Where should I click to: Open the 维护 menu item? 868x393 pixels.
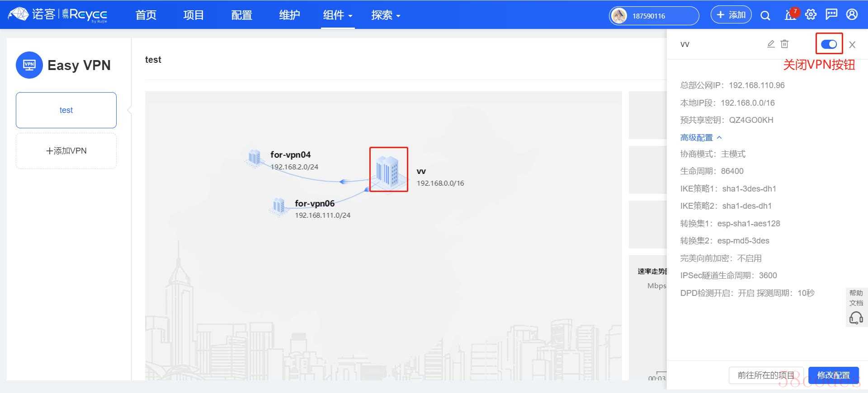tap(289, 15)
